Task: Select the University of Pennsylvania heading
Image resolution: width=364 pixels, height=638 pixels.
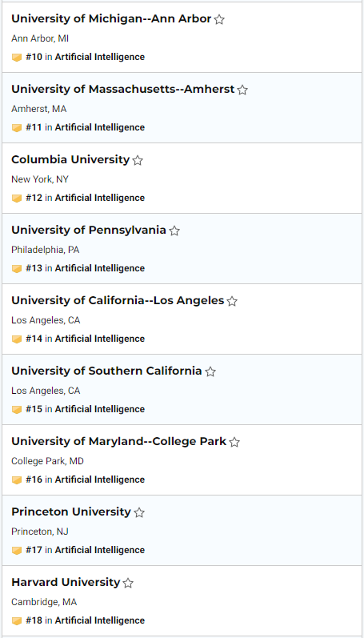Action: point(89,230)
